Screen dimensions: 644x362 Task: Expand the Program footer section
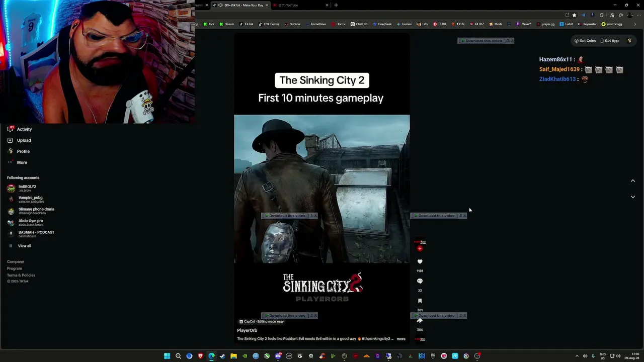point(15,268)
